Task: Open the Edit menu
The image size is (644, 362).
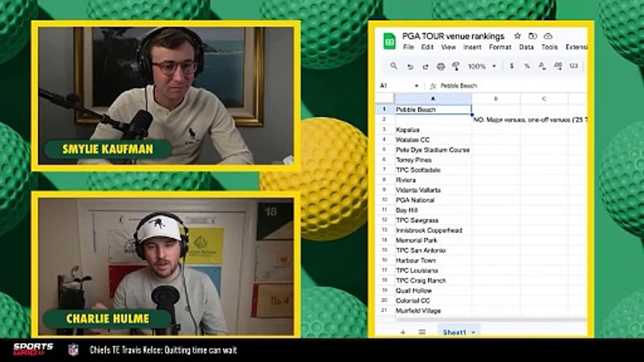Action: (x=427, y=47)
